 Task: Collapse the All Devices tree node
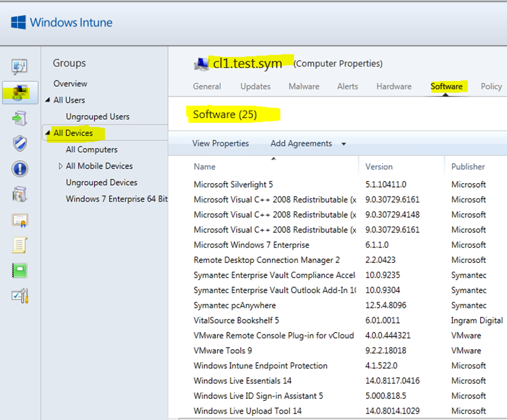48,133
